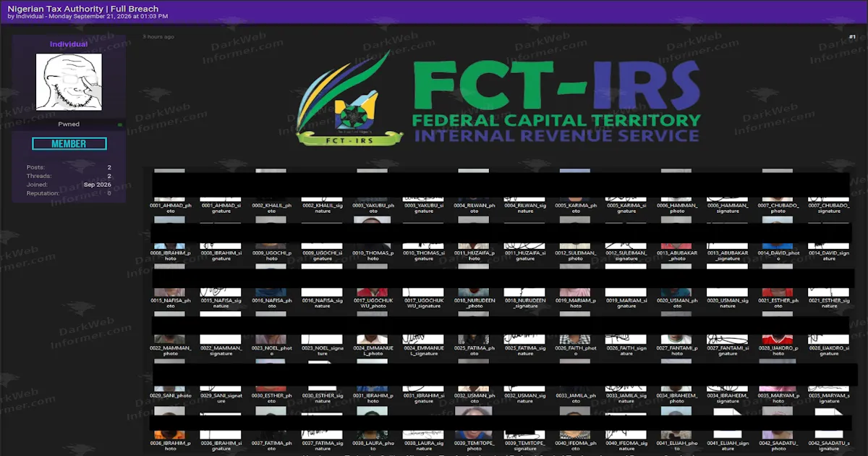868x456 pixels.
Task: Open the Individual username profile link
Action: (69, 44)
